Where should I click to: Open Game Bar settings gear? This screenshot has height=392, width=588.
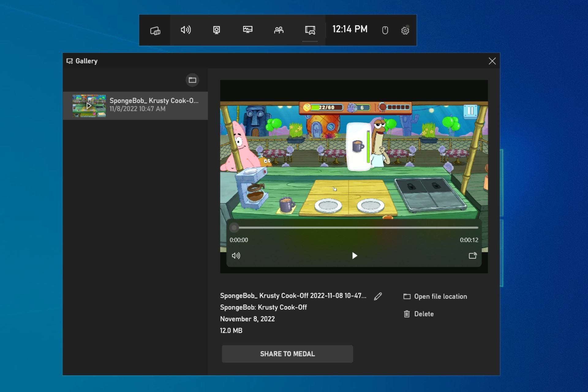(405, 30)
